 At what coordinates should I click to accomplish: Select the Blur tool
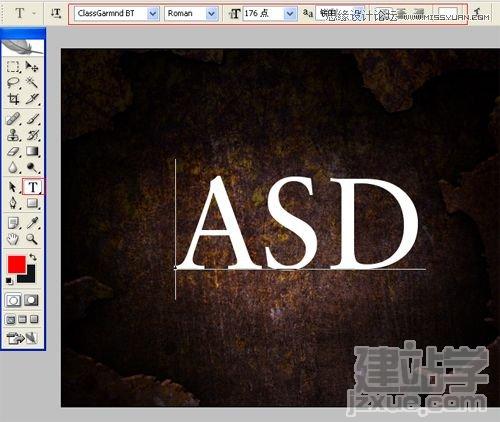click(x=13, y=167)
